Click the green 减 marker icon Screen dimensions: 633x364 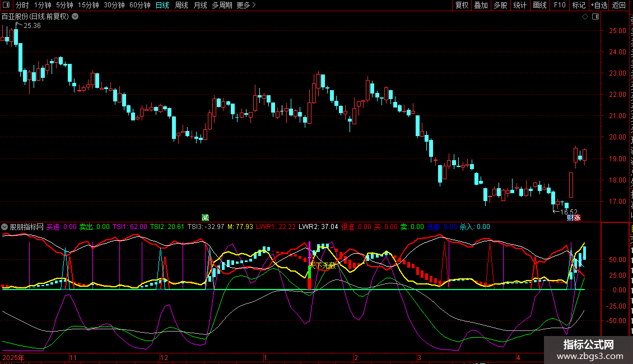coord(205,217)
